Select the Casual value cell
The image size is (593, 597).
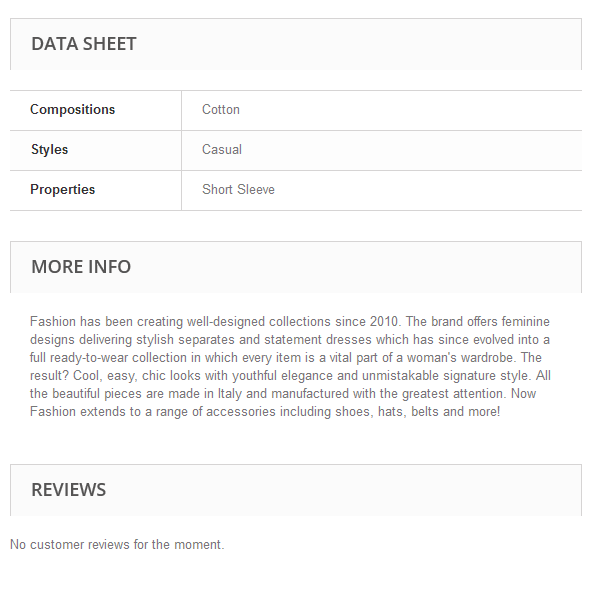382,150
